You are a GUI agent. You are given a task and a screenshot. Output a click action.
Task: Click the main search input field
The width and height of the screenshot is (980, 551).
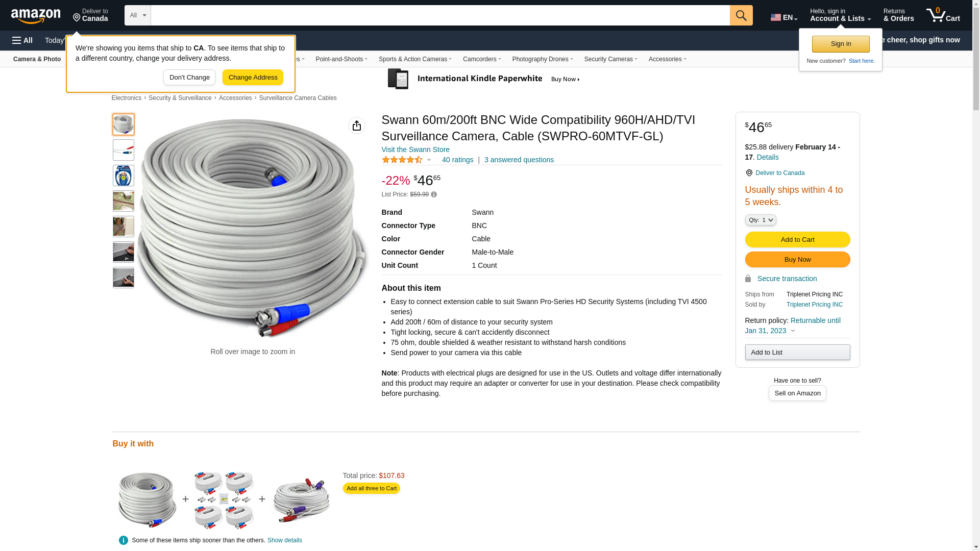tap(440, 15)
